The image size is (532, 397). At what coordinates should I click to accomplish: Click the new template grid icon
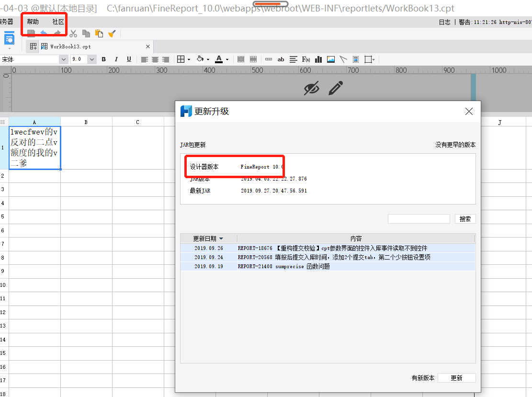33,46
